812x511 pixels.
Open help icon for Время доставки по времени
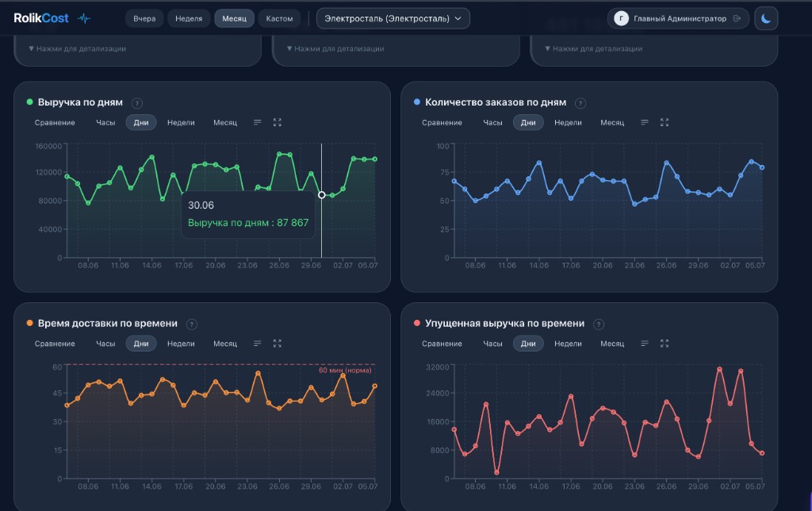(x=192, y=325)
